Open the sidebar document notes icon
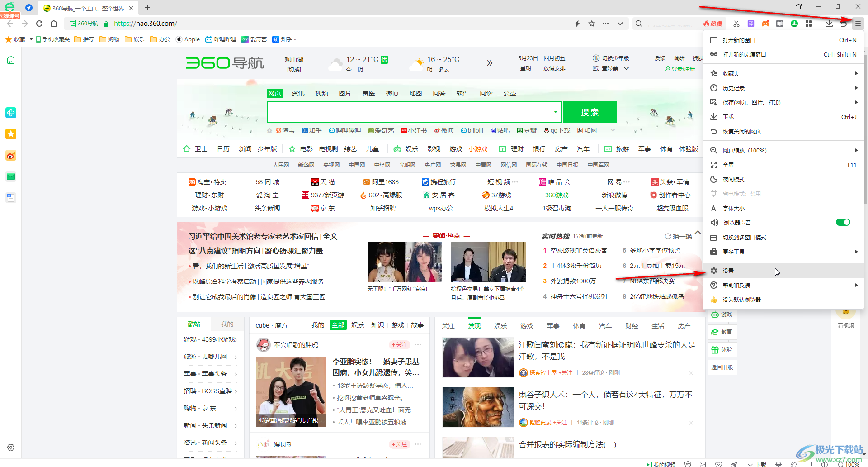The height and width of the screenshot is (467, 868). point(11,198)
